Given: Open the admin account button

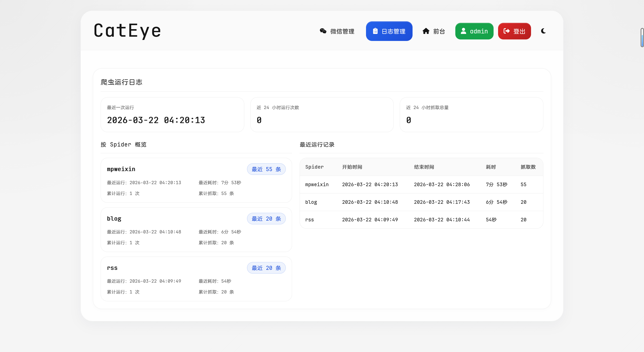Looking at the screenshot, I should tap(474, 31).
